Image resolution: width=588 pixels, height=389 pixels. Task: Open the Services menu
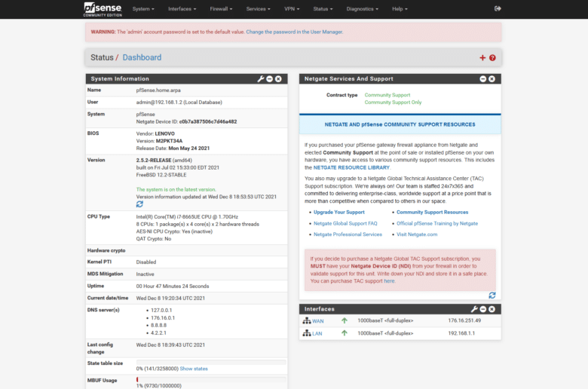pos(258,9)
